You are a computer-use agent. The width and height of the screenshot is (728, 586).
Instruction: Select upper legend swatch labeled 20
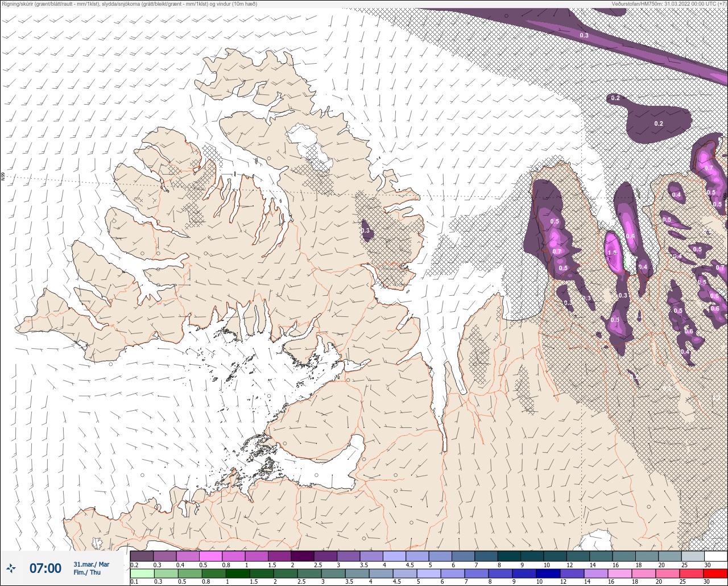pos(670,556)
